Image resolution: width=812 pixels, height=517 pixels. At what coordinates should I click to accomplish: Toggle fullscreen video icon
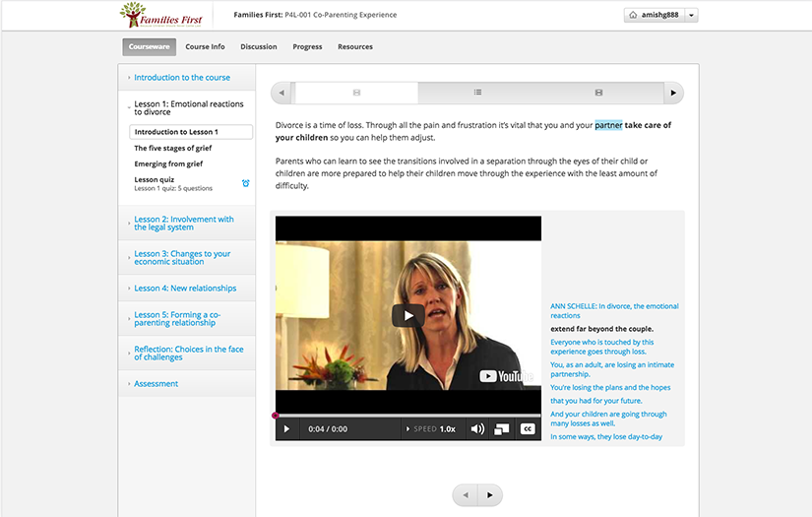point(501,429)
